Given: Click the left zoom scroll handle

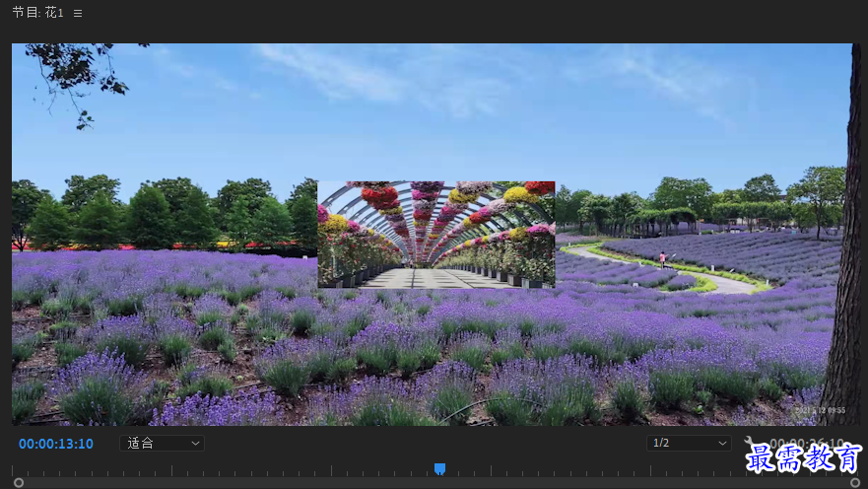Looking at the screenshot, I should click(x=19, y=483).
